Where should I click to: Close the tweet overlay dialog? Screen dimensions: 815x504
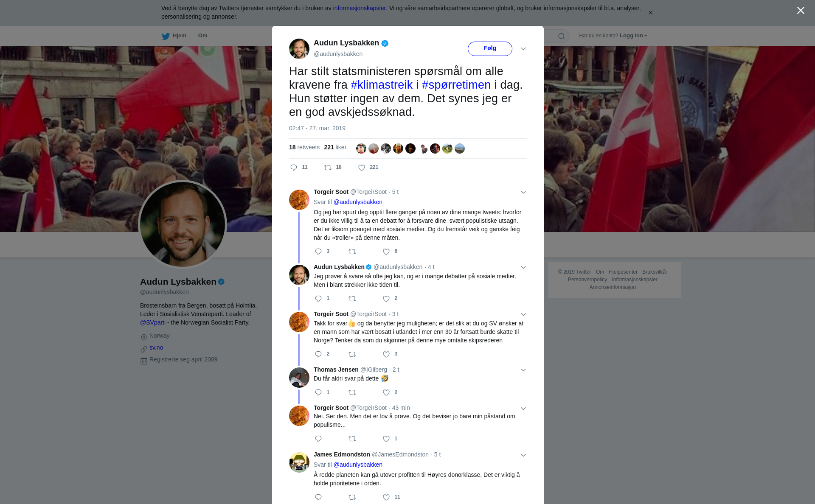801,11
